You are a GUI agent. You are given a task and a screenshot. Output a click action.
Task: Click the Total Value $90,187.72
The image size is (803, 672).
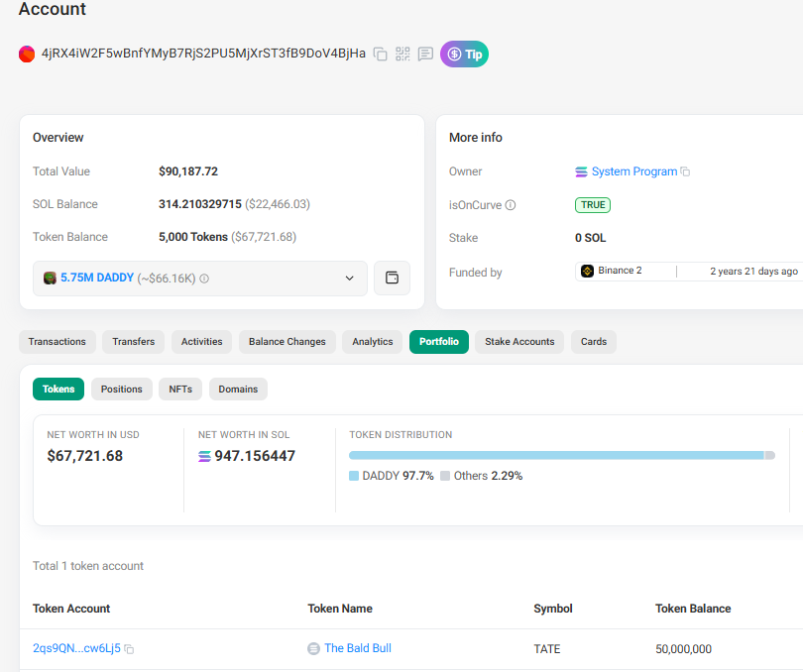[188, 171]
